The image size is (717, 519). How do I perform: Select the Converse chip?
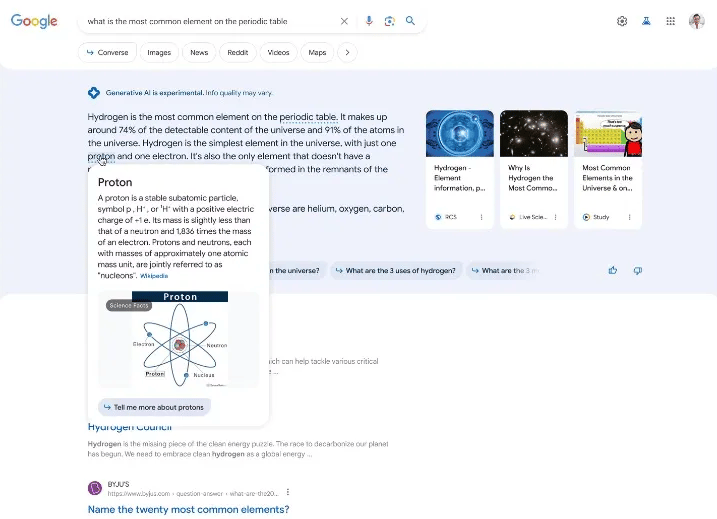click(x=107, y=53)
